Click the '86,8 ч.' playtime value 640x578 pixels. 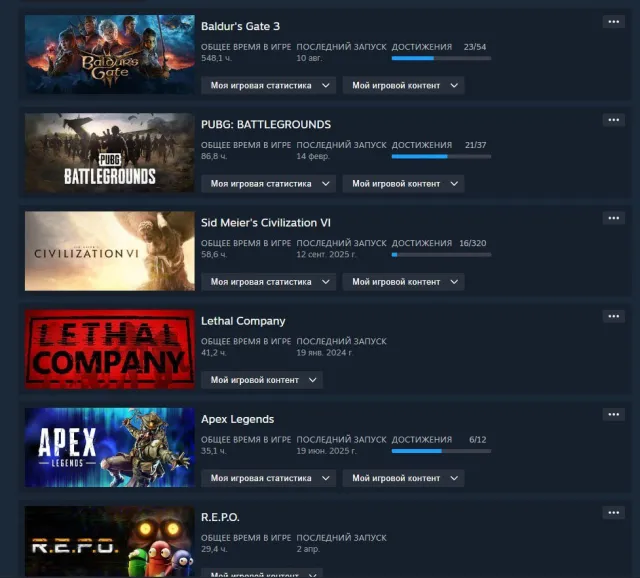[x=214, y=156]
